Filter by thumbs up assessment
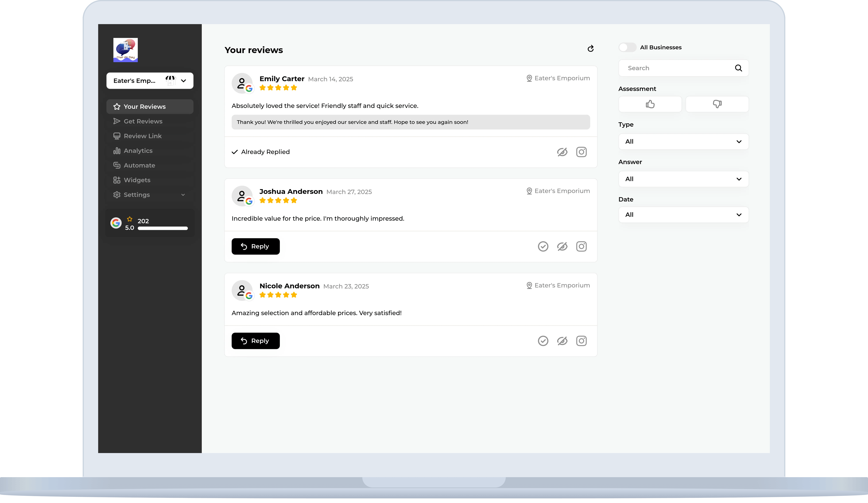868x503 pixels. [x=650, y=104]
